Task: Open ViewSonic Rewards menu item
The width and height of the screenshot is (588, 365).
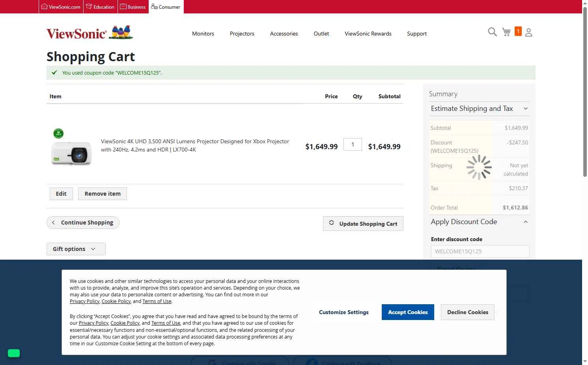Action: click(x=368, y=34)
